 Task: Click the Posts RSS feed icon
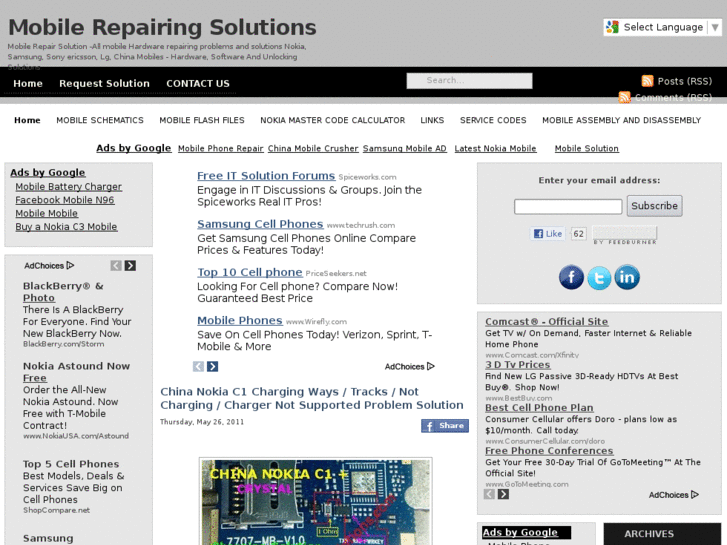coord(647,81)
